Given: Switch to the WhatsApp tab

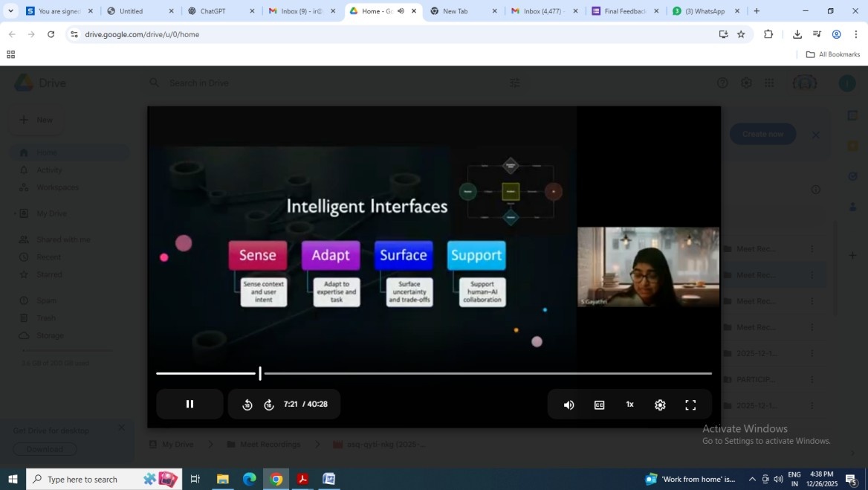Looking at the screenshot, I should tap(704, 11).
